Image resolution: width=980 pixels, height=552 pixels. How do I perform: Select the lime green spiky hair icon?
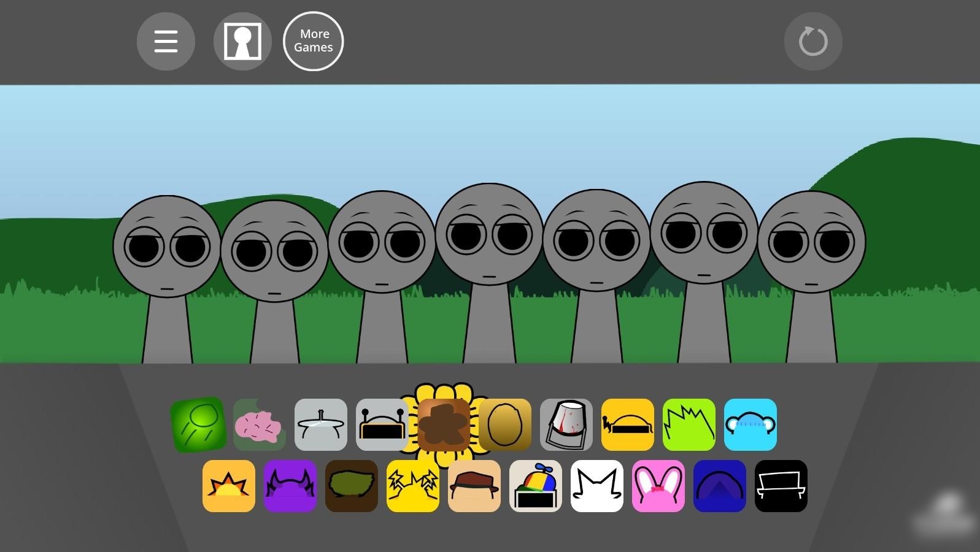(689, 424)
